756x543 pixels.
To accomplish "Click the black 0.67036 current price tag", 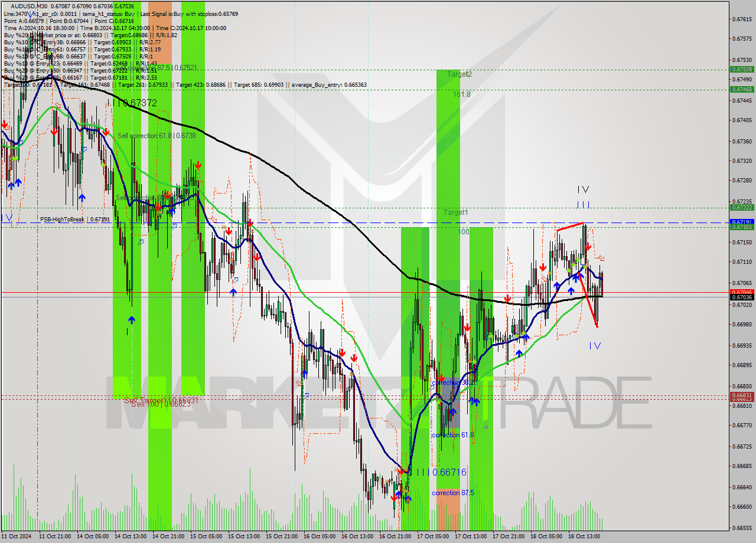I will 742,297.
